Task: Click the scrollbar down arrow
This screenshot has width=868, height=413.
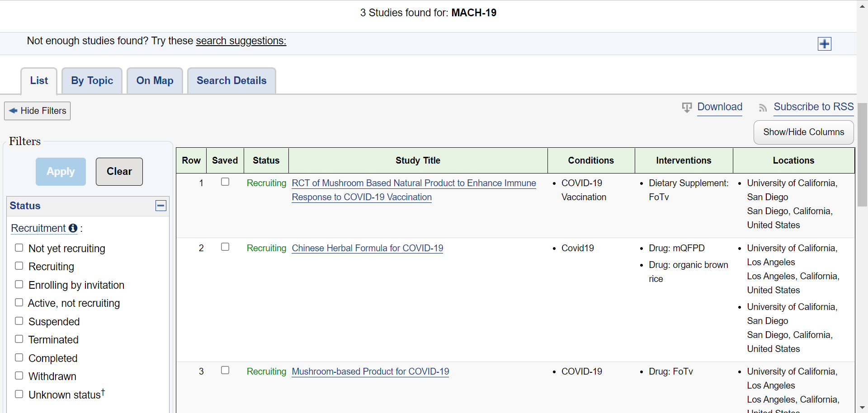Action: [x=862, y=408]
